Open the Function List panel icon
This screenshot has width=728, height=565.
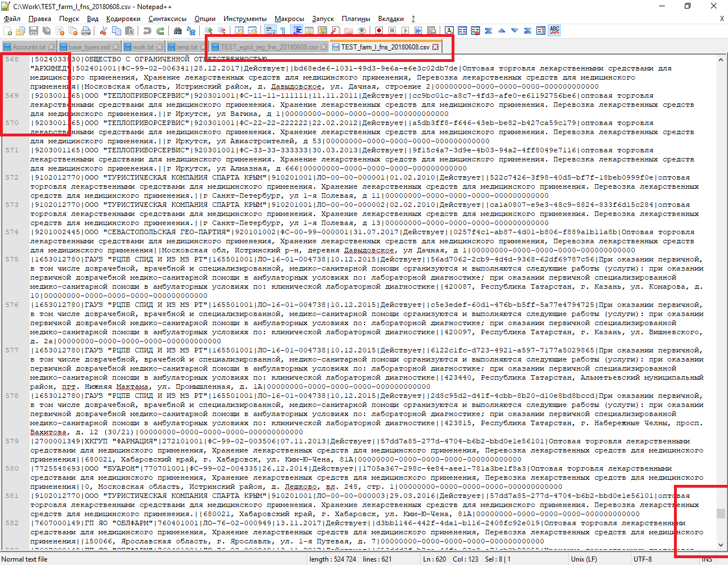pos(335,31)
